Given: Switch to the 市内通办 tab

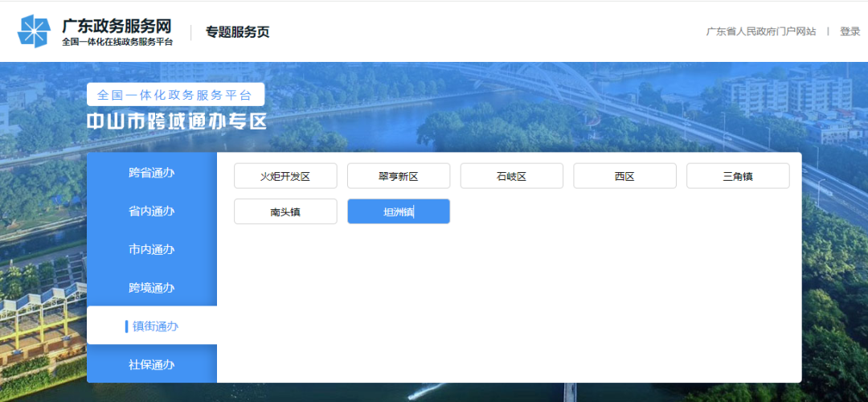Looking at the screenshot, I should 152,249.
